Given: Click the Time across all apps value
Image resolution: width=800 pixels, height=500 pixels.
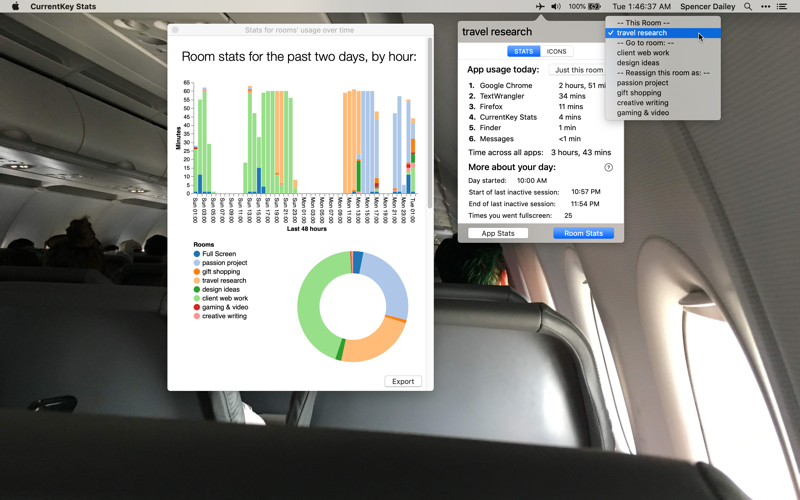Looking at the screenshot, I should (581, 153).
